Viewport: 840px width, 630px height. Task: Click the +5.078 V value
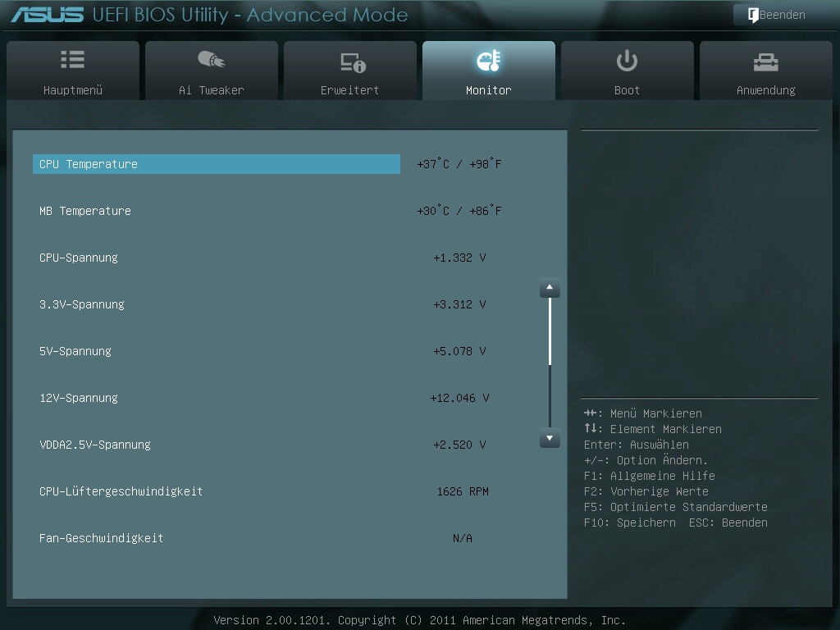(459, 351)
